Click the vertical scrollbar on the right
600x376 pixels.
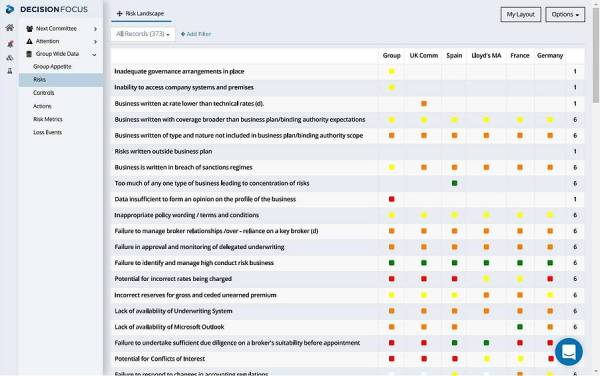595,55
